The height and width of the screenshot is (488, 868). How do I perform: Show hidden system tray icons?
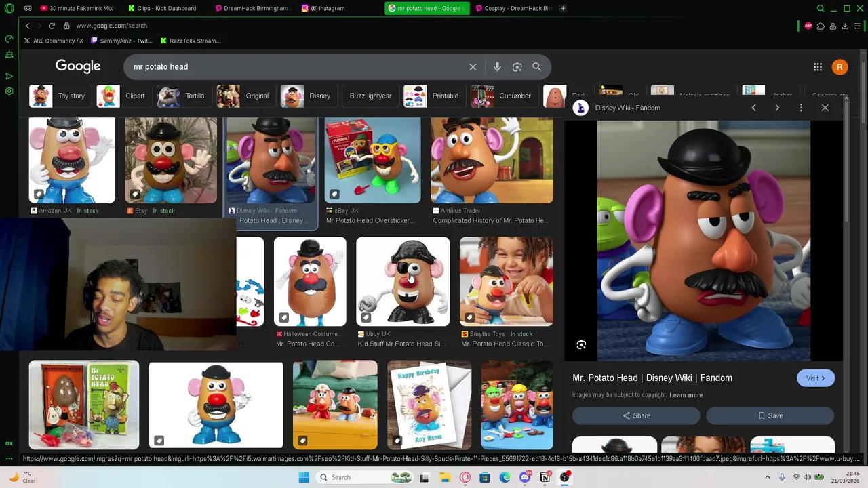point(768,477)
